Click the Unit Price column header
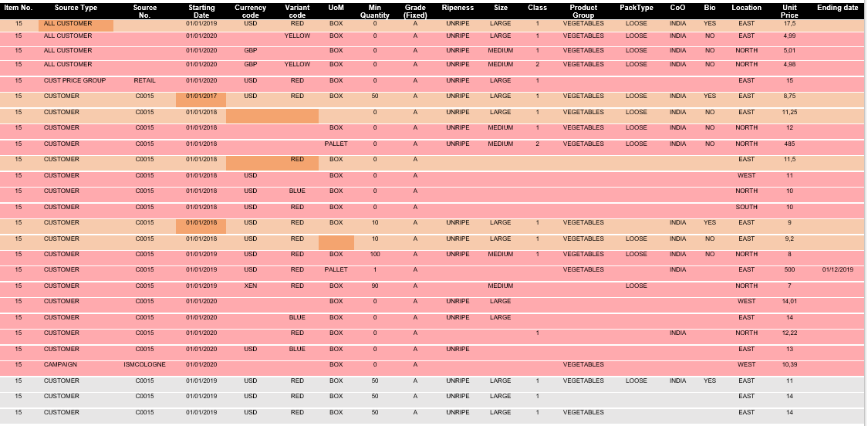The width and height of the screenshot is (868, 426). click(789, 11)
